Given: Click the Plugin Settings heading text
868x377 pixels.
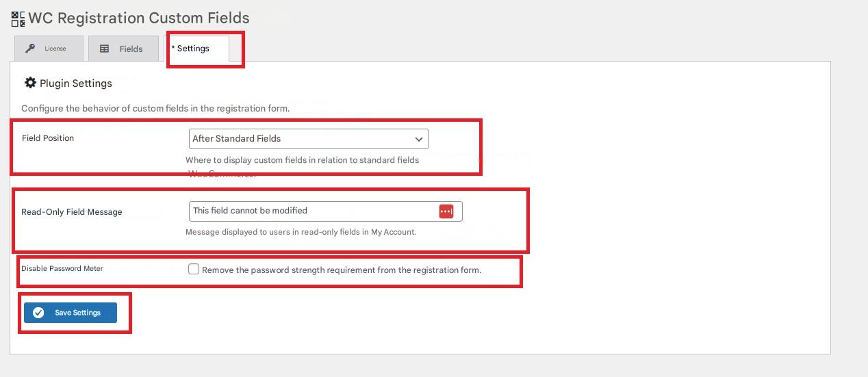Looking at the screenshot, I should click(x=76, y=83).
